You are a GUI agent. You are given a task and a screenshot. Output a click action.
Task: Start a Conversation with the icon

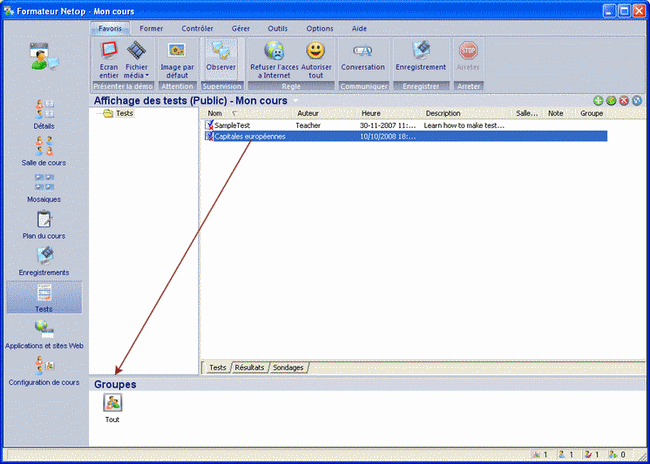(x=363, y=51)
